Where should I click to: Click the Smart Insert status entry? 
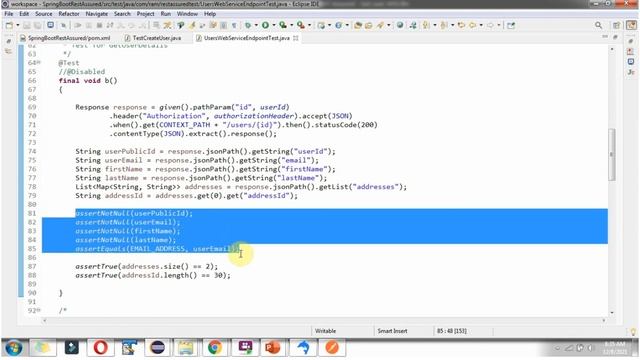coord(392,331)
